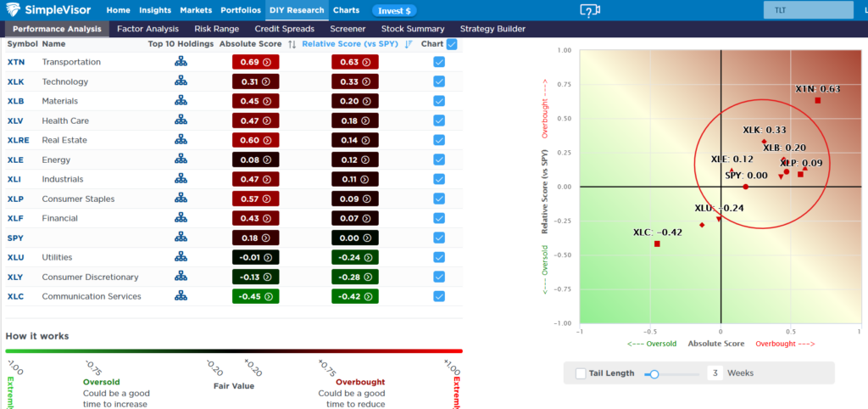
Task: Switch to the Factor Analysis tab
Action: [x=147, y=29]
